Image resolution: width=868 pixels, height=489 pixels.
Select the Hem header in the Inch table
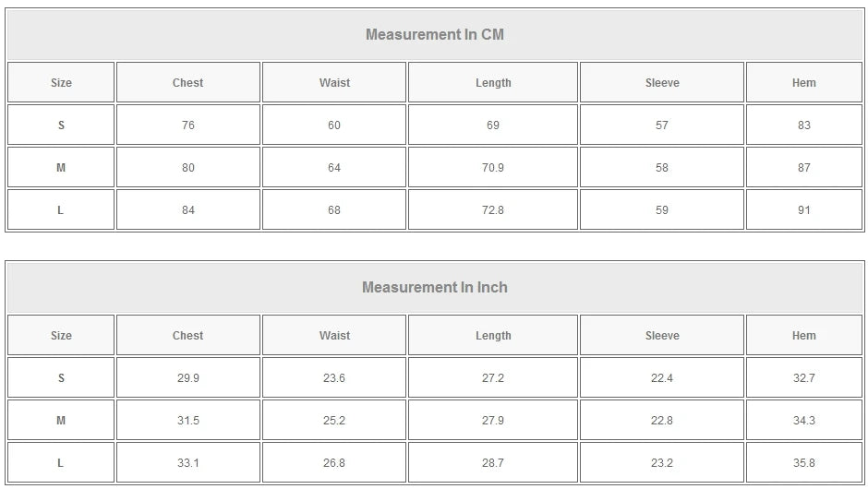point(803,336)
